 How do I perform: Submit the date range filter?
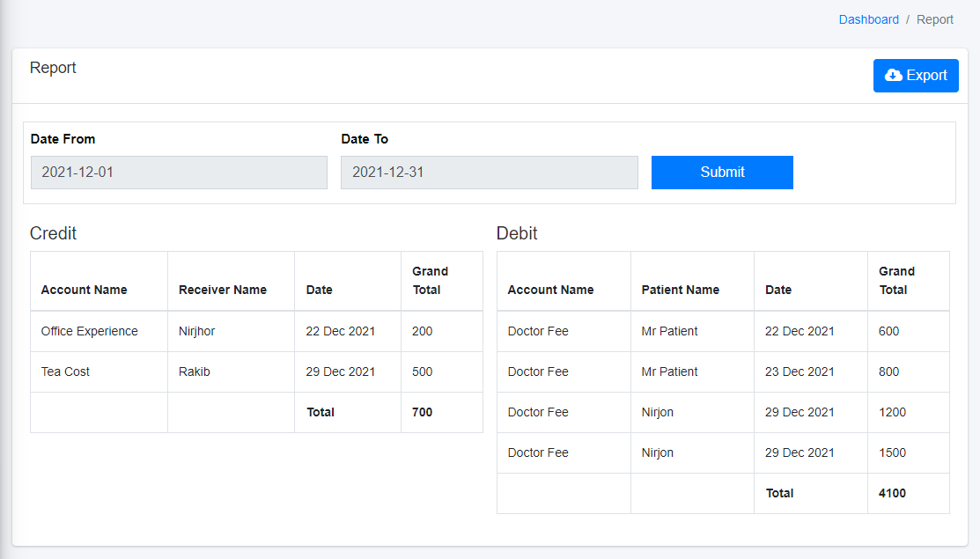click(x=722, y=173)
